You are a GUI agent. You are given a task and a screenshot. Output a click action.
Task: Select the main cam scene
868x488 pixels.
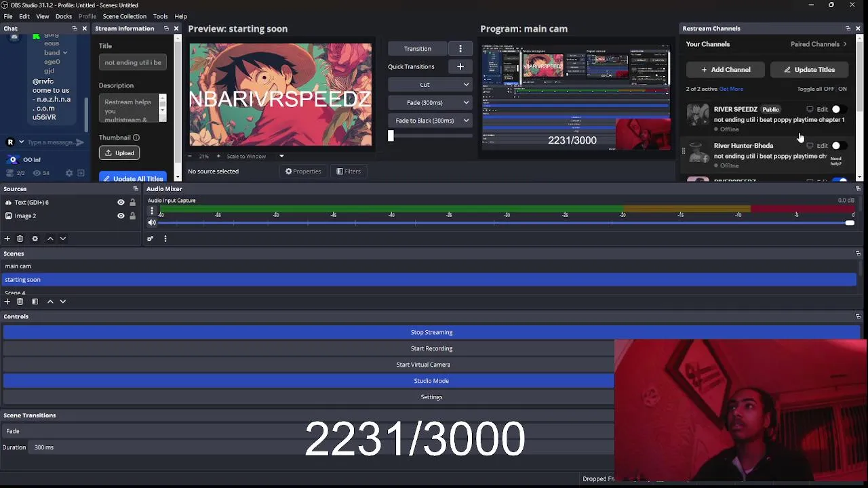430,266
